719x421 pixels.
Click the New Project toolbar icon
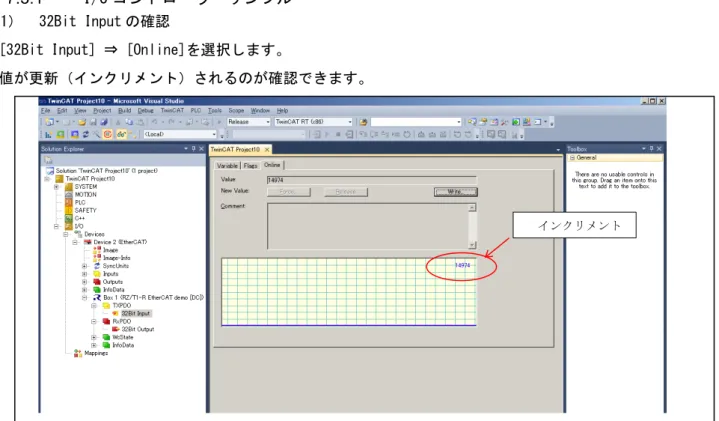click(x=50, y=122)
